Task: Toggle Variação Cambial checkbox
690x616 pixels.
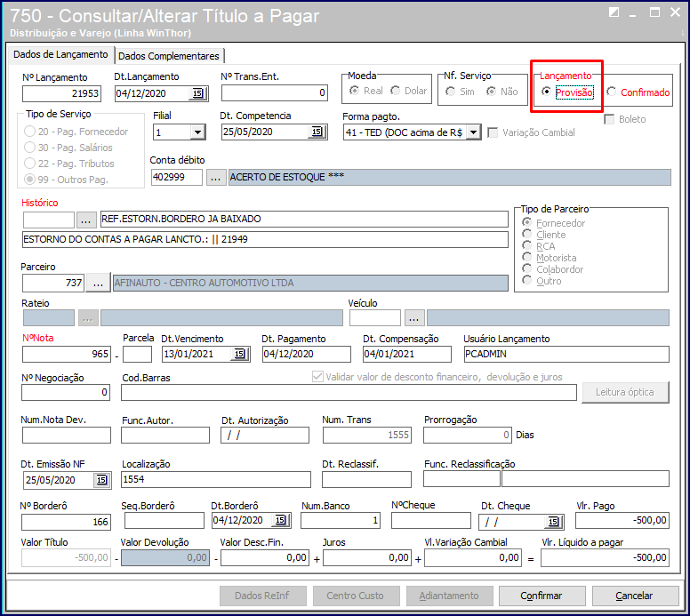Action: pyautogui.click(x=493, y=132)
